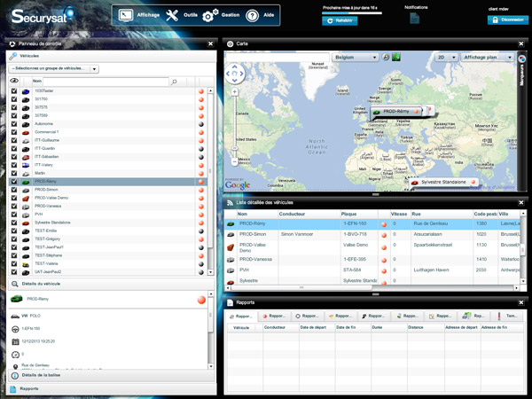Viewport: 532px width, 399px height.
Task: Click the map zoom-in plus button
Action: [234, 91]
